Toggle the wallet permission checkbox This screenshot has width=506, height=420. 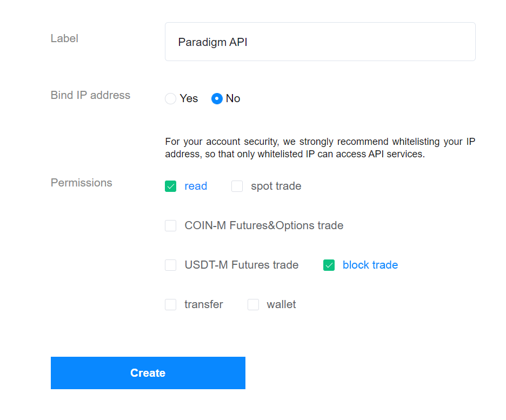pyautogui.click(x=253, y=305)
